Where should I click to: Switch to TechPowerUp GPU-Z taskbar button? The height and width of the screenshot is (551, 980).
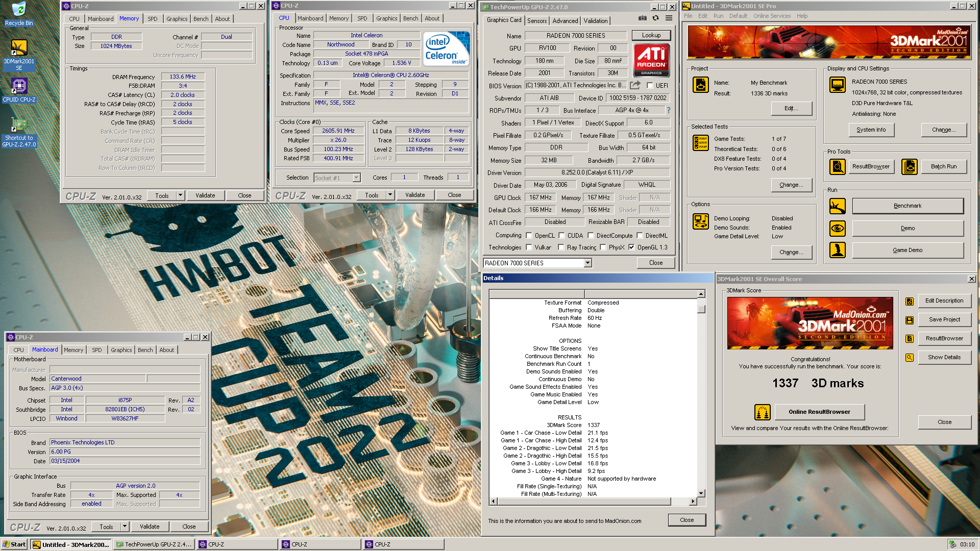click(x=154, y=544)
